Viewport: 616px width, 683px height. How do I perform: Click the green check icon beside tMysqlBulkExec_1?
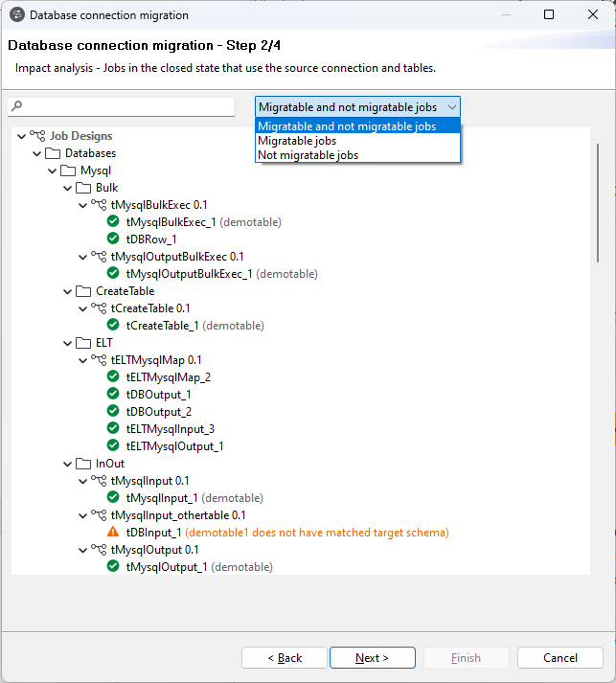click(x=113, y=221)
